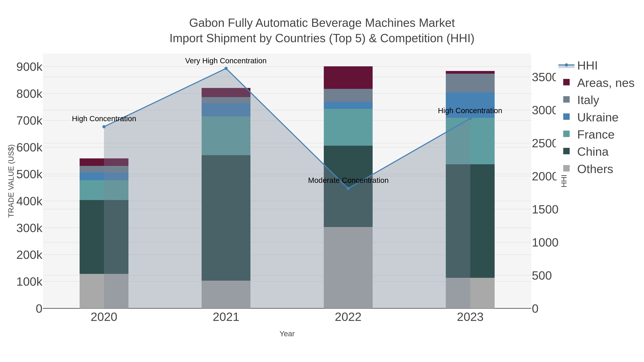The height and width of the screenshot is (362, 644).
Task: Select the Others segment in the 2022 bar
Action: click(348, 268)
